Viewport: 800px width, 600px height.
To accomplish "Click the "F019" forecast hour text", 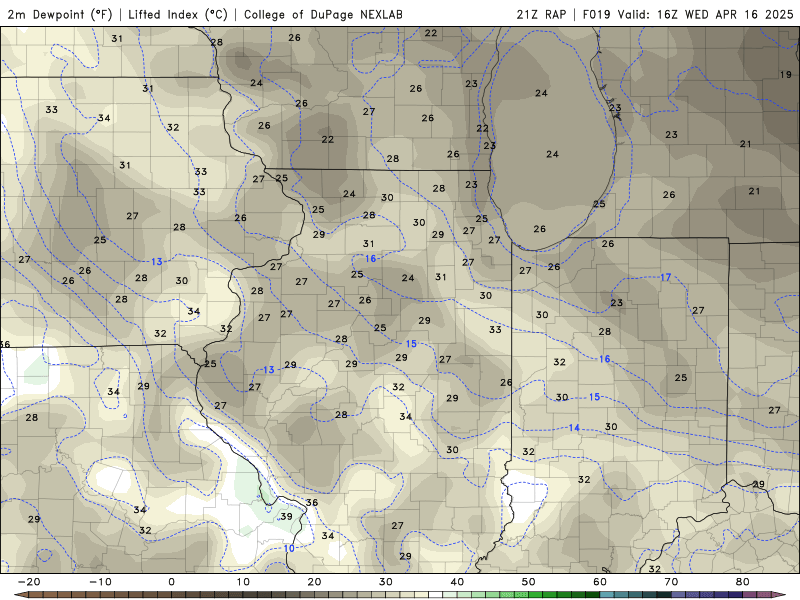I will [x=597, y=14].
